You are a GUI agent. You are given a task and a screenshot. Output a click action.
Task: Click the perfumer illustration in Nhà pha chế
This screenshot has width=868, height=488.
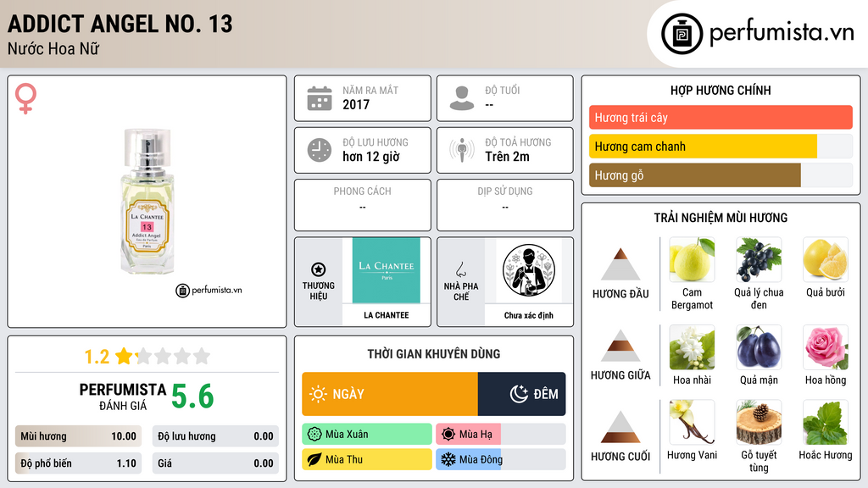[x=529, y=270]
